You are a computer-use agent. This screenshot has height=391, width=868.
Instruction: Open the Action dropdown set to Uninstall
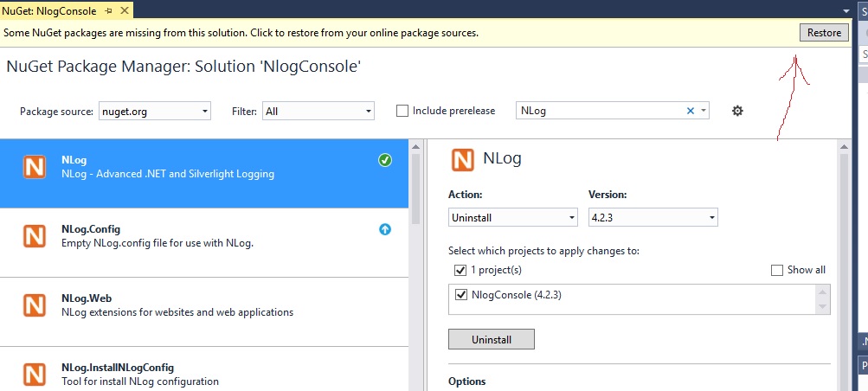click(512, 217)
